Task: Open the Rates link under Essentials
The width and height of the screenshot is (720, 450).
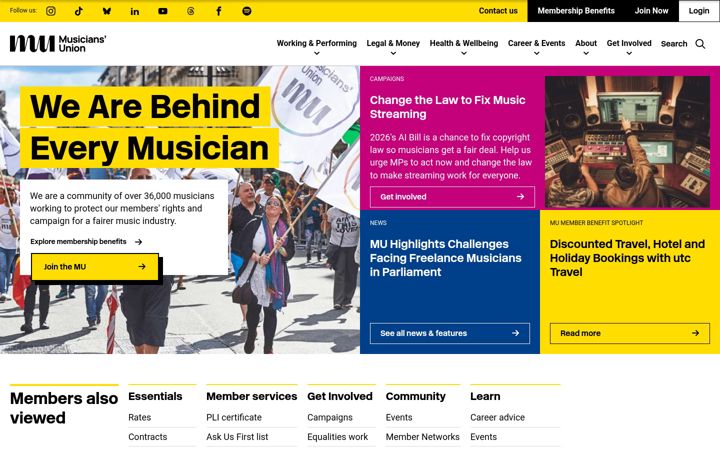Action: click(x=140, y=417)
